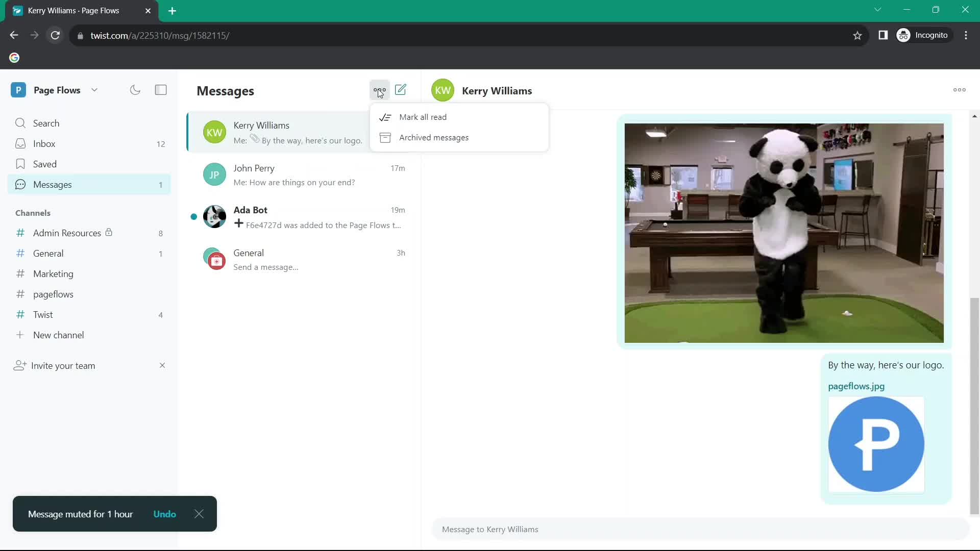The height and width of the screenshot is (551, 980).
Task: Toggle dark mode moon icon
Action: pos(135,90)
